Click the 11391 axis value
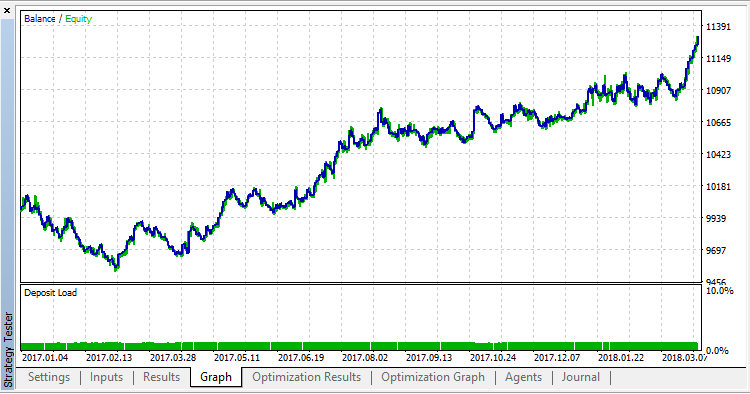The image size is (750, 394). pyautogui.click(x=718, y=27)
